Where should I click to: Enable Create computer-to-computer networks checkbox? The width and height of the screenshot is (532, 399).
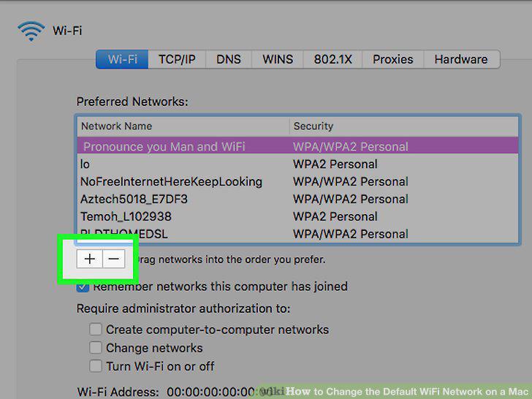pos(95,330)
